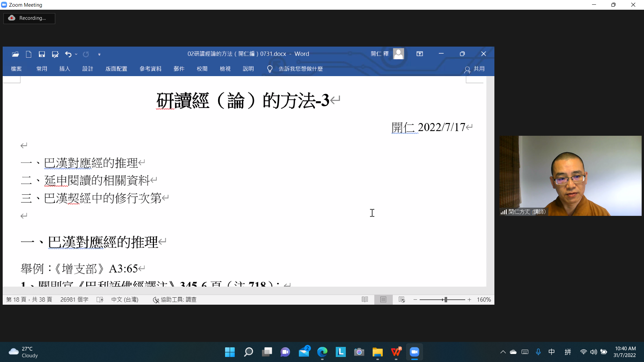This screenshot has height=362, width=644.
Task: Switch to Read Mode view
Action: click(365, 300)
